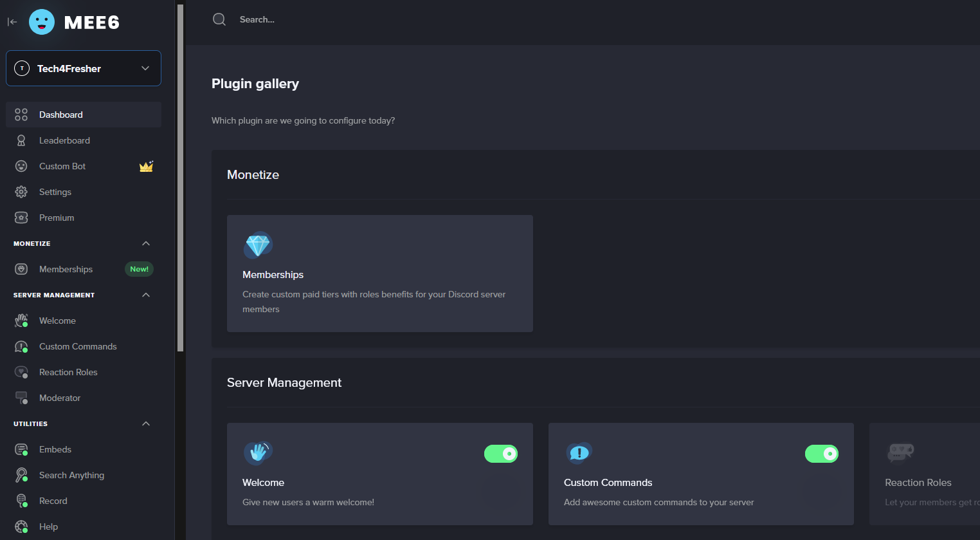The width and height of the screenshot is (980, 540).
Task: Click 'Add awesome custom commands to your server' text
Action: coord(658,502)
